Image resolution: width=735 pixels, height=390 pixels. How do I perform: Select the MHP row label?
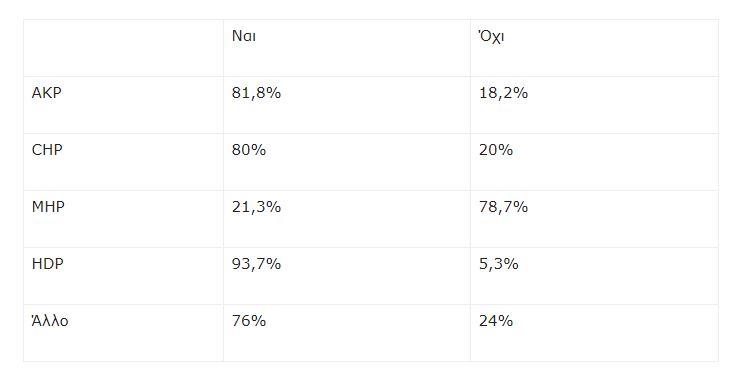[48, 207]
